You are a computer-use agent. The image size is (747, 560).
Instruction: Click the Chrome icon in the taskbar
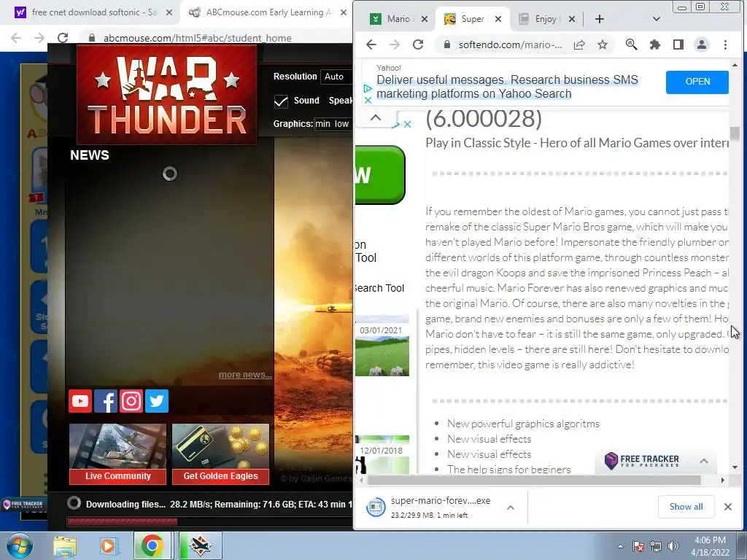[x=152, y=545]
